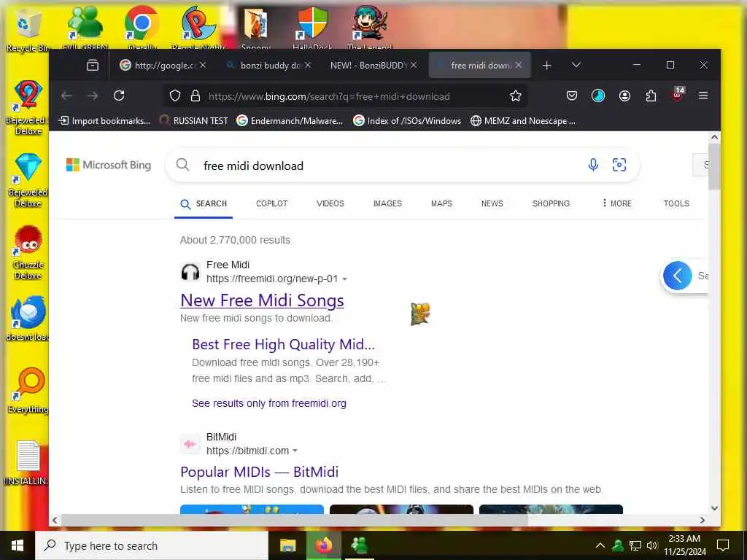
Task: Select the Bing NEWS tab
Action: (492, 203)
